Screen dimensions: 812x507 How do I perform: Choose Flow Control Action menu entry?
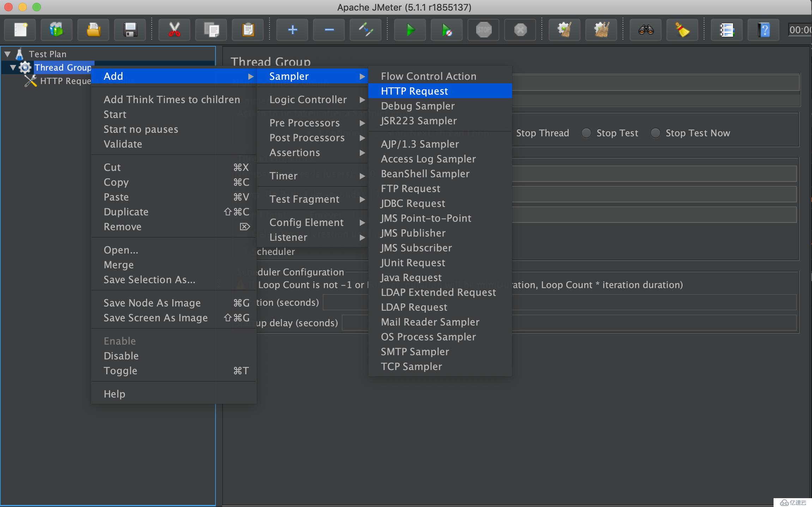pyautogui.click(x=440, y=76)
